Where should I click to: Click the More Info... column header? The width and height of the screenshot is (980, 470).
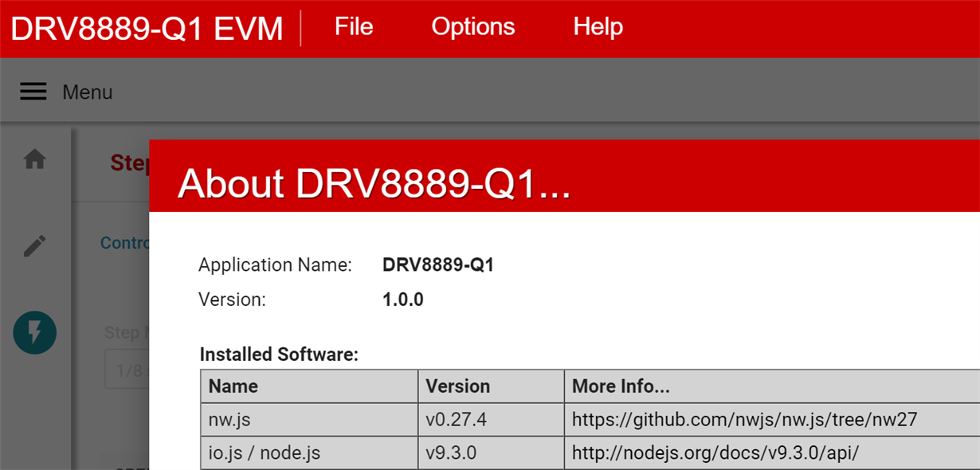[x=773, y=386]
